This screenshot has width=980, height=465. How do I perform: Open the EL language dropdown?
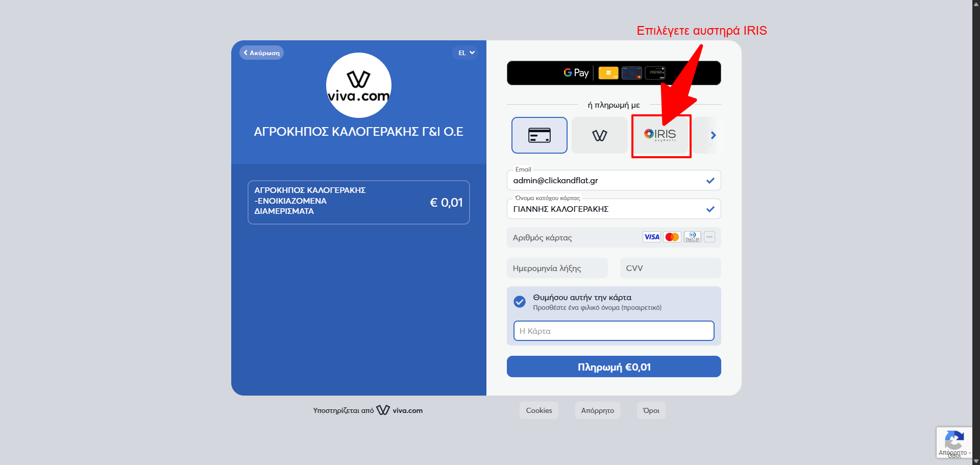(465, 53)
